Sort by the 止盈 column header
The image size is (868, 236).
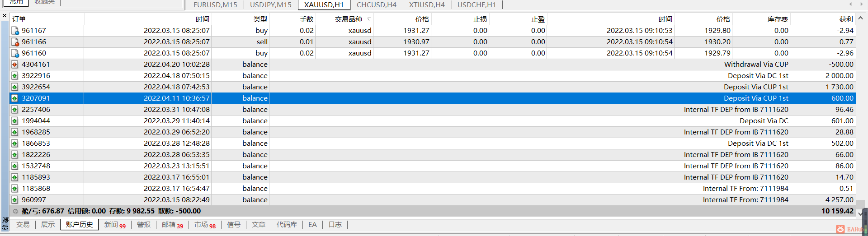pyautogui.click(x=518, y=19)
